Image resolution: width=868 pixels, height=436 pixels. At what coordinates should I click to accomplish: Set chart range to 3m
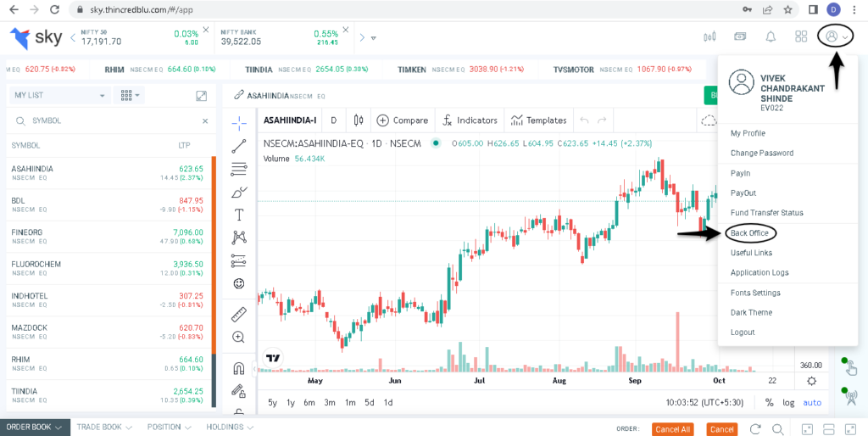[330, 403]
